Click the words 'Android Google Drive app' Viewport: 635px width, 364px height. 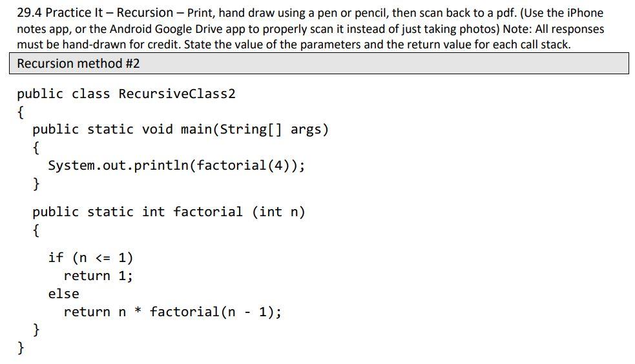(187, 29)
